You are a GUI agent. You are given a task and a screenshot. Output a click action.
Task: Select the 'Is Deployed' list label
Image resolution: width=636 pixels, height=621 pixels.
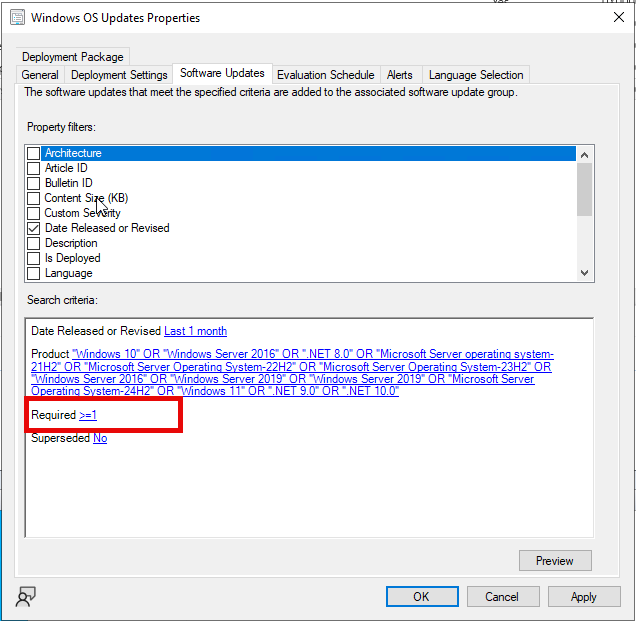point(73,258)
